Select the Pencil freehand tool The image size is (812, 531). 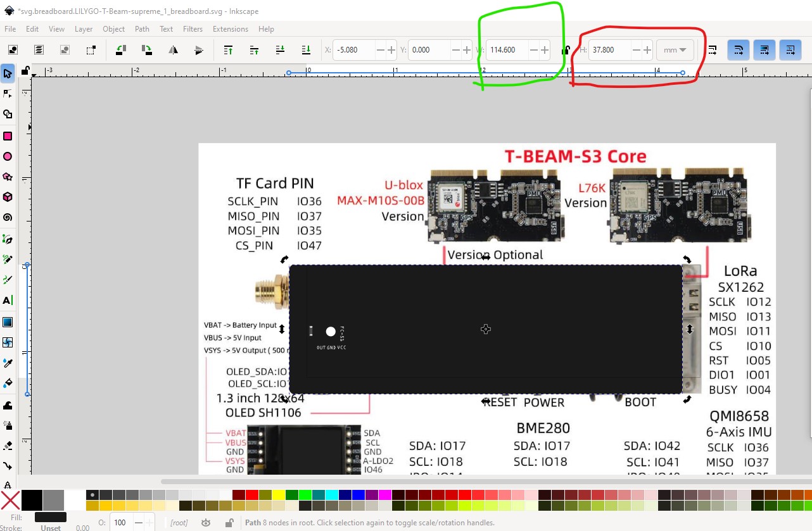coord(8,259)
